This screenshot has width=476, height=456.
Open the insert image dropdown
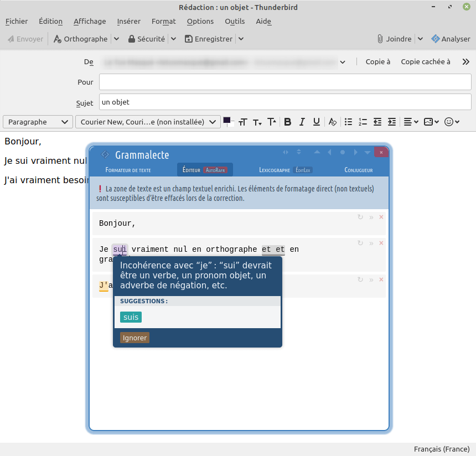[x=431, y=122]
